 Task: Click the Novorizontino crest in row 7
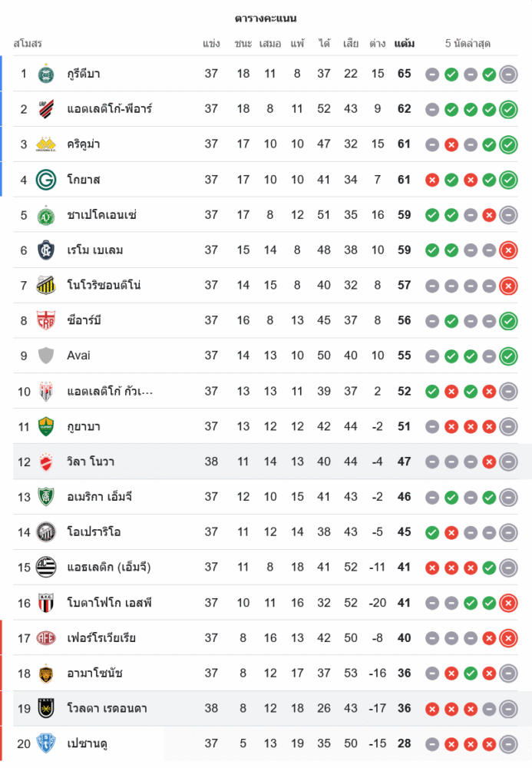click(x=46, y=286)
